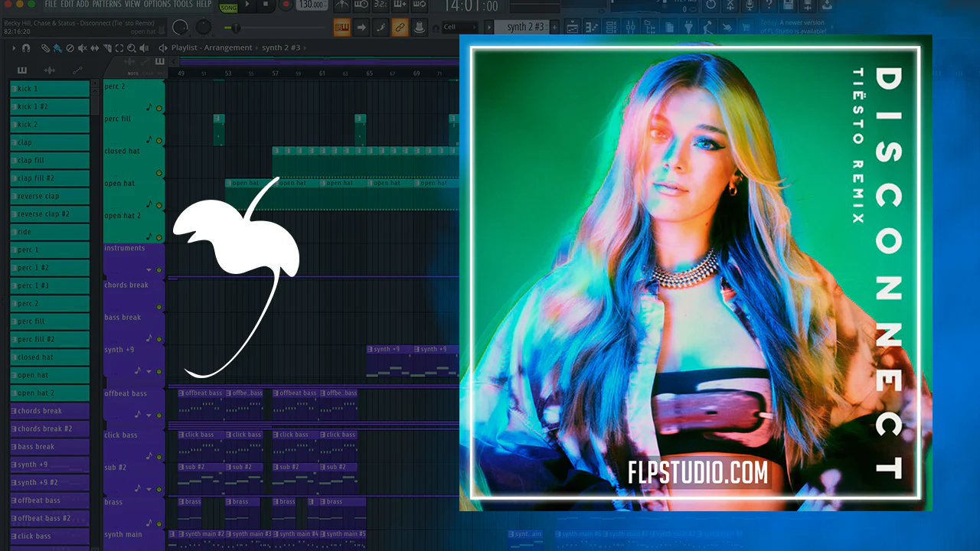The height and width of the screenshot is (551, 980).
Task: Toggle the countdown before recording icon
Action: [381, 5]
